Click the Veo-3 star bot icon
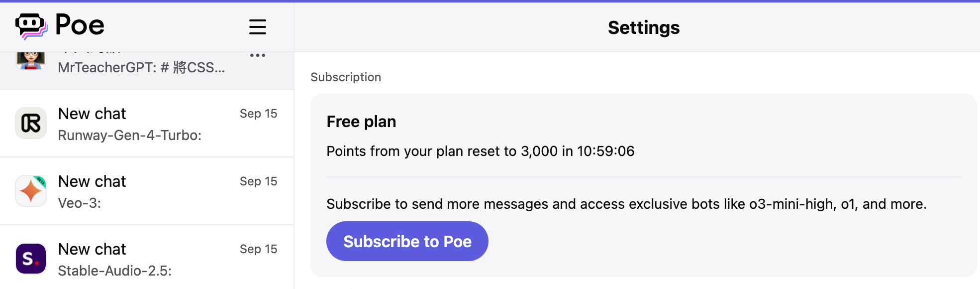 click(x=31, y=191)
